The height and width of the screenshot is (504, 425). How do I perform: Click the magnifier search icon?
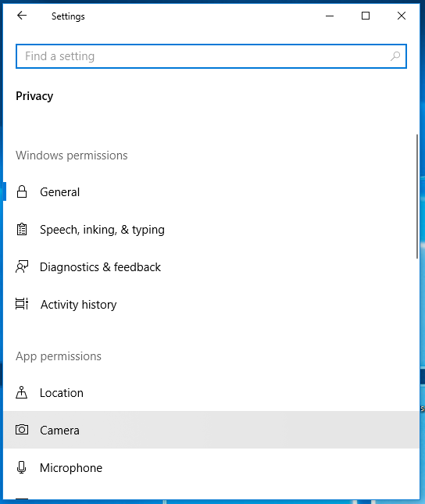click(395, 56)
